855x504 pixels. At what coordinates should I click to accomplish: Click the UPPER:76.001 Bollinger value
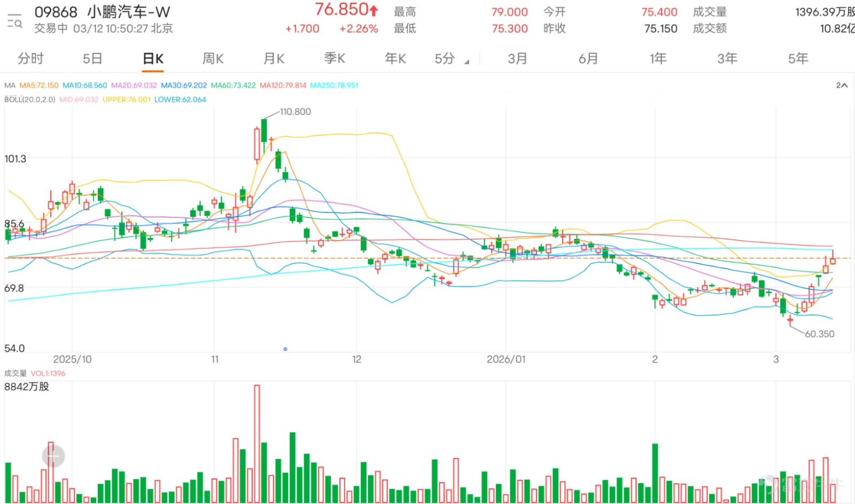tap(127, 100)
